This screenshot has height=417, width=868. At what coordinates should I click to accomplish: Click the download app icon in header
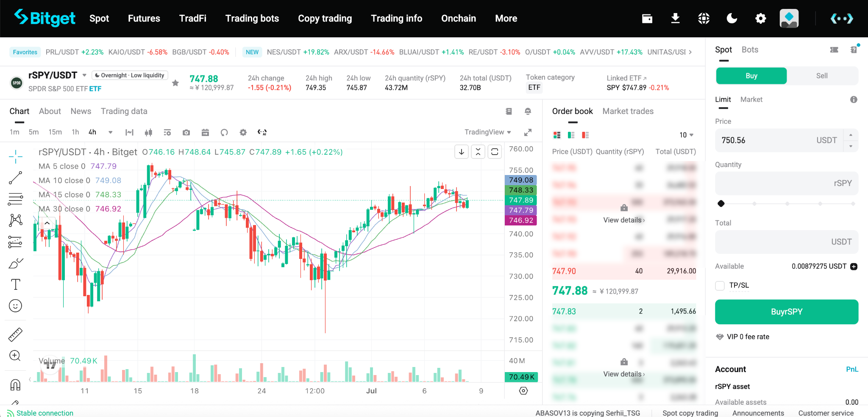point(676,18)
